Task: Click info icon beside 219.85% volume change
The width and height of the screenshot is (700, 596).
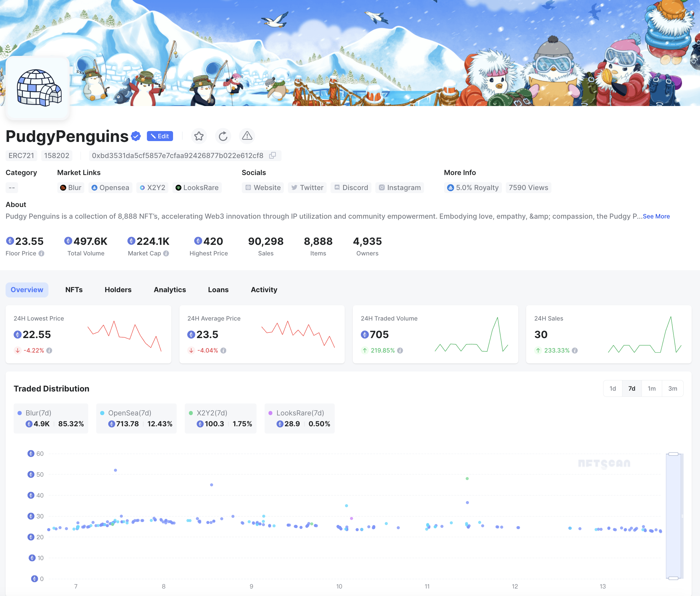Action: click(400, 350)
